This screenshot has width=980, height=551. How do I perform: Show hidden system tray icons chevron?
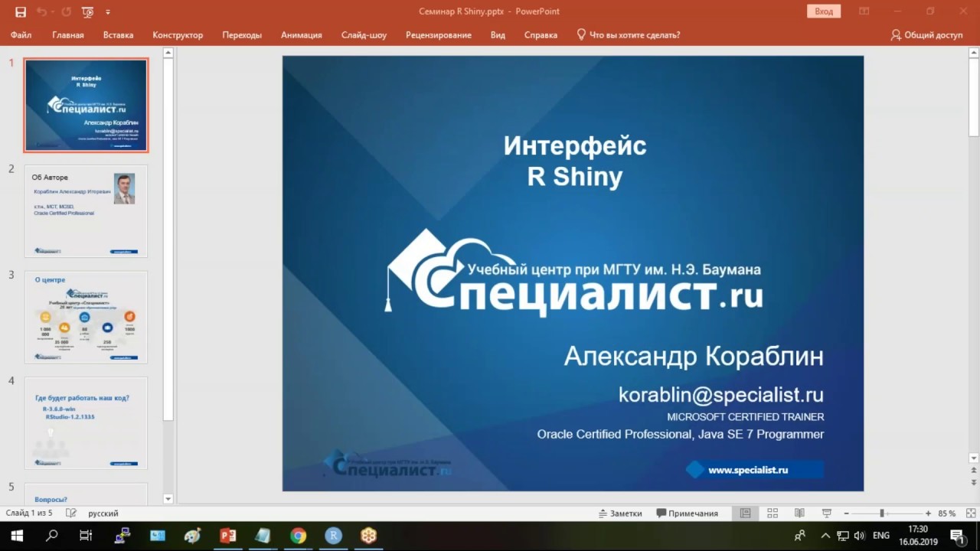pyautogui.click(x=825, y=536)
